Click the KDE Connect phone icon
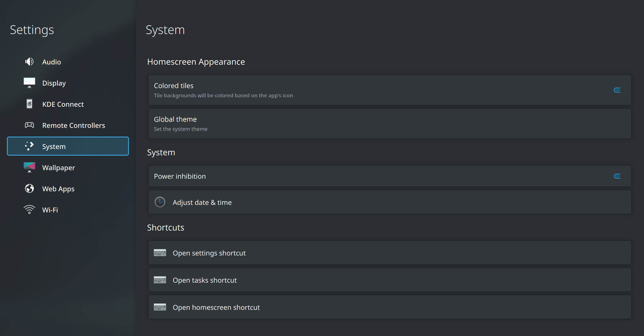Viewport: 644px width, 336px height. click(29, 104)
